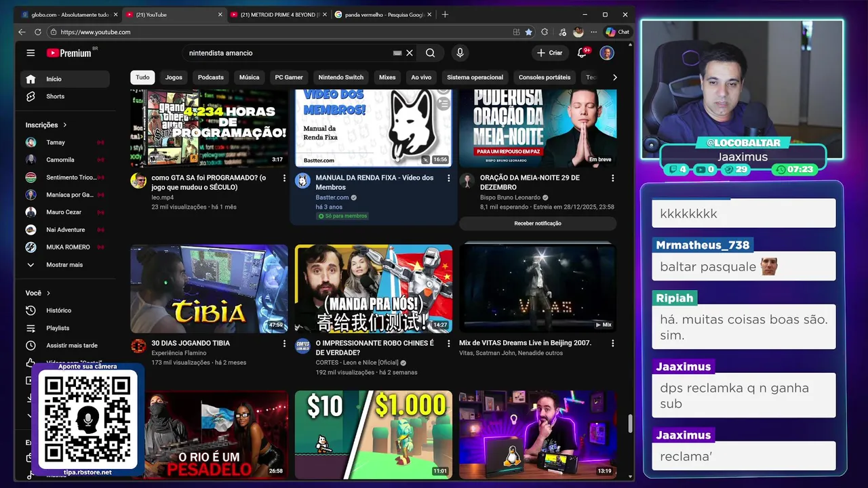Viewport: 868px width, 488px height.
Task: Start voice search with the microphone icon
Action: (x=460, y=53)
